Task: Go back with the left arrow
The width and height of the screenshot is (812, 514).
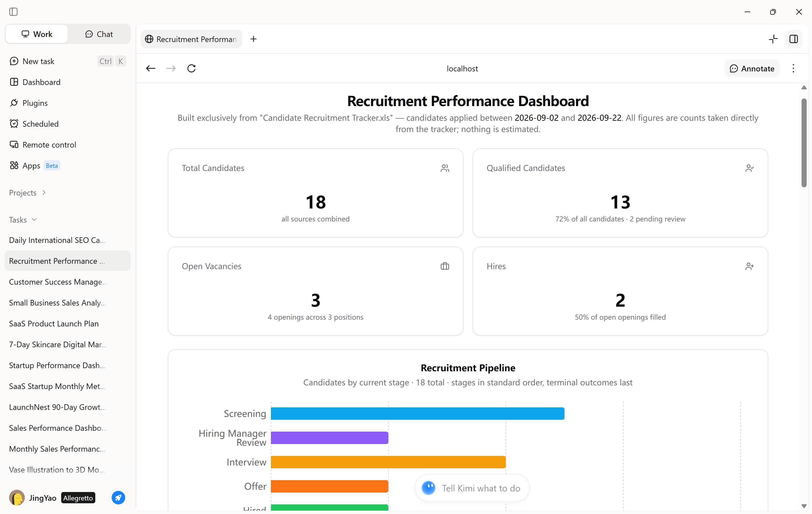Action: (x=150, y=69)
